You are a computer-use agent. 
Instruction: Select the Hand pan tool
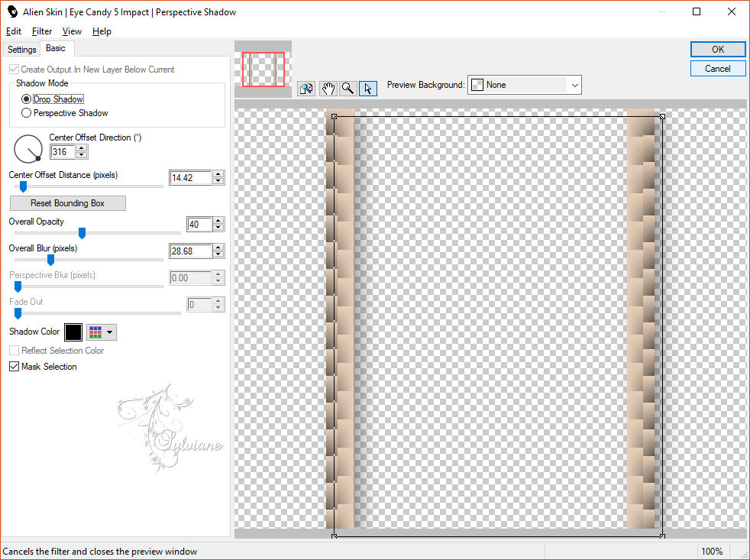tap(328, 89)
